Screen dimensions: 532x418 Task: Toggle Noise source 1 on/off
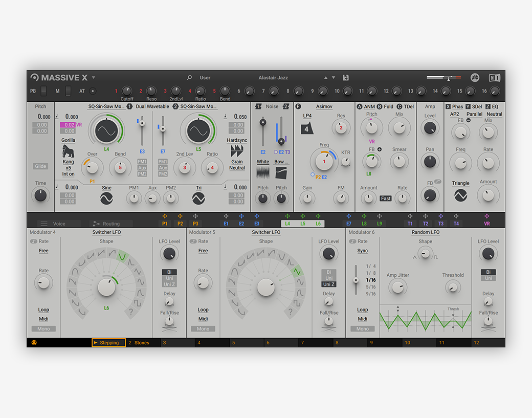tap(258, 106)
